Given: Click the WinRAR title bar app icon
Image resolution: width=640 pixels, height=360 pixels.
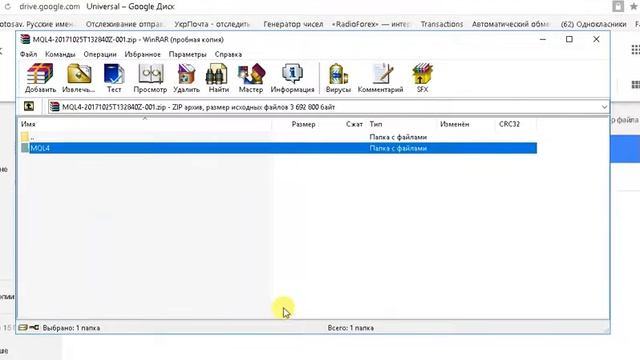Looking at the screenshot, I should (x=25, y=39).
